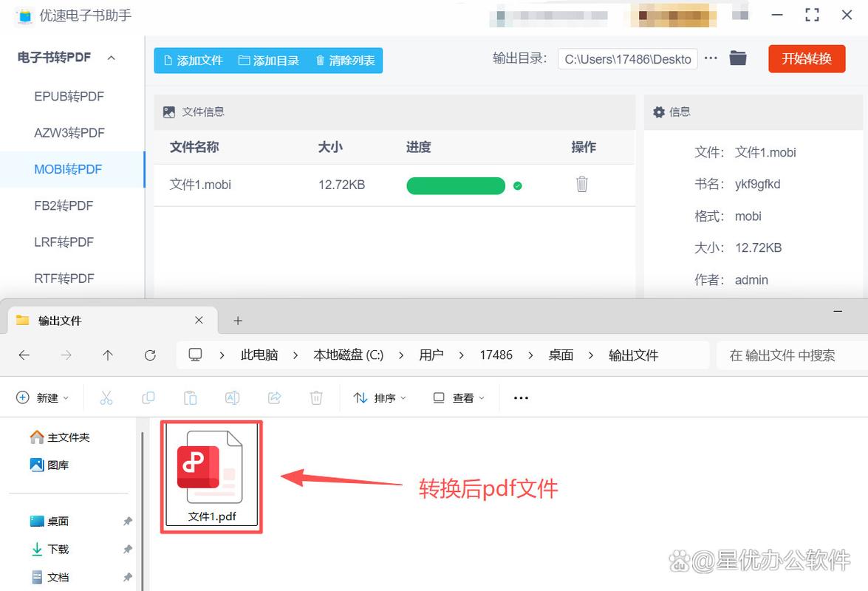Open the 排序 sort dropdown

[379, 397]
